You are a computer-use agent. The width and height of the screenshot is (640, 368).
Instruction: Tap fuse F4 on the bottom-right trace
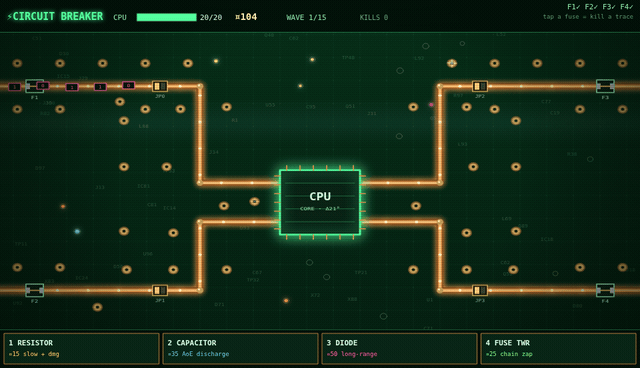[x=605, y=290]
